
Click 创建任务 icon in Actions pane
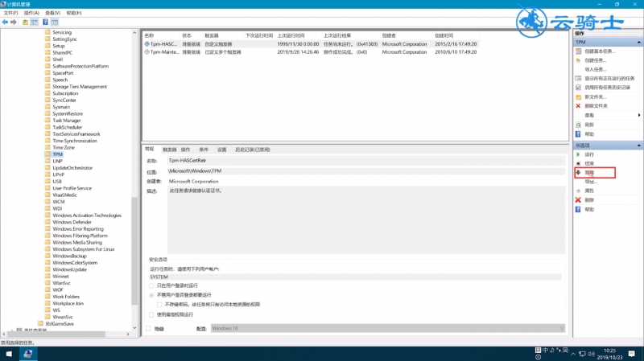pyautogui.click(x=578, y=60)
